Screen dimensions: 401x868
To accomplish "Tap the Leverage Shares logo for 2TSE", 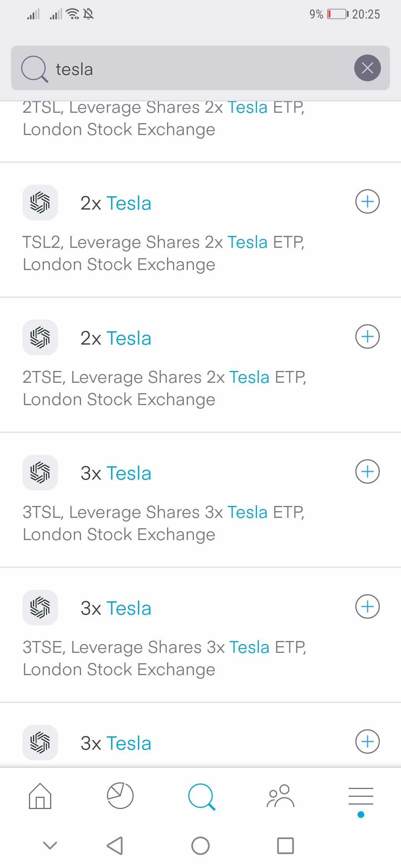I will (40, 338).
